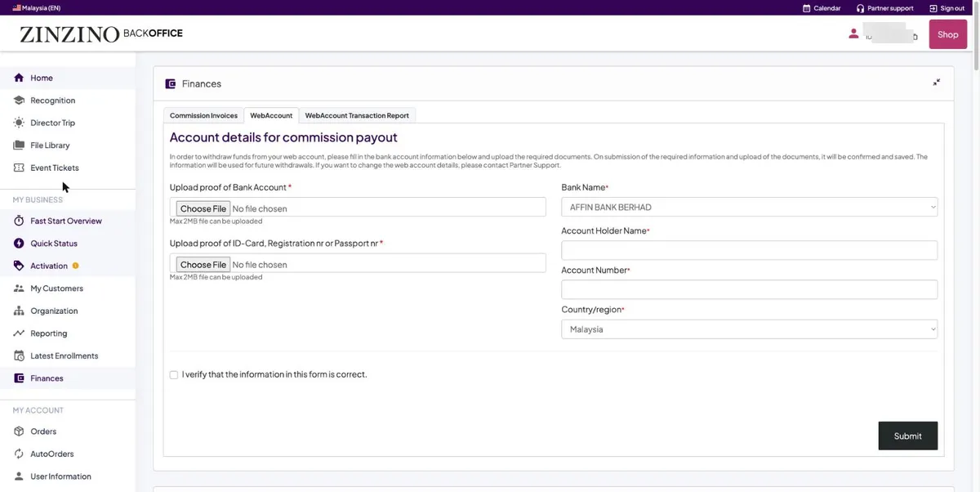980x492 pixels.
Task: Click the orange Activation alert dot
Action: (76, 266)
